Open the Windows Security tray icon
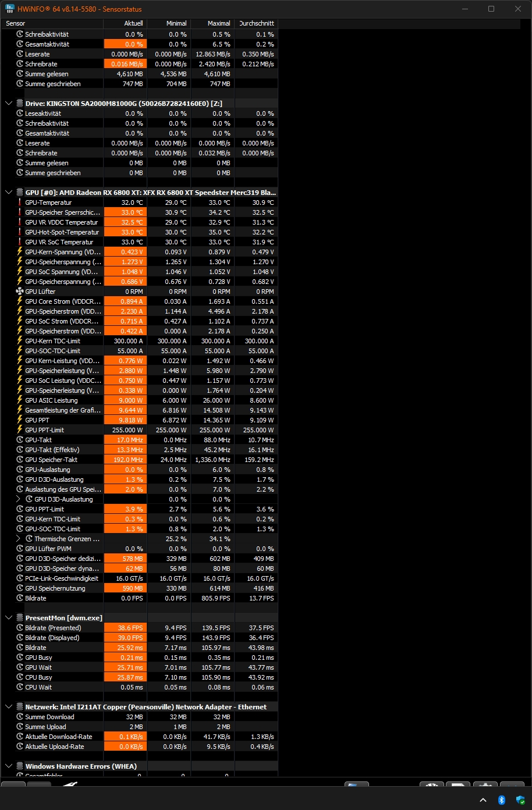Viewport: 532px width, 810px height. (520, 800)
